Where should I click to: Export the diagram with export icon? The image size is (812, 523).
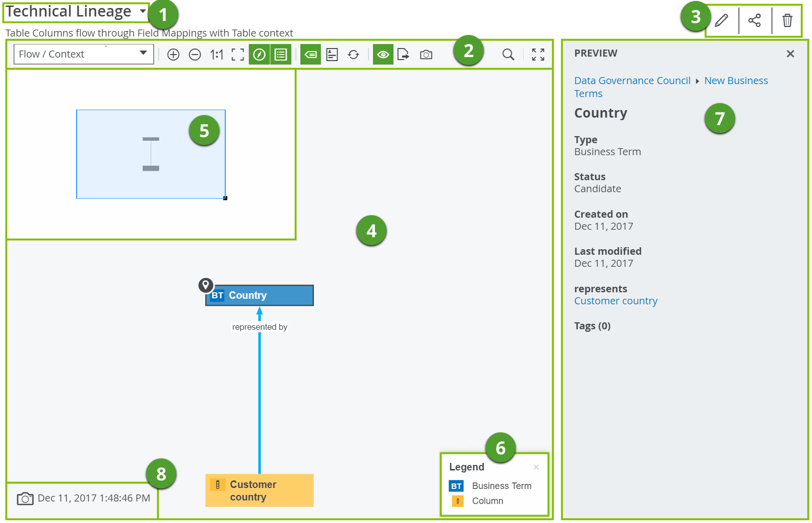tap(403, 55)
